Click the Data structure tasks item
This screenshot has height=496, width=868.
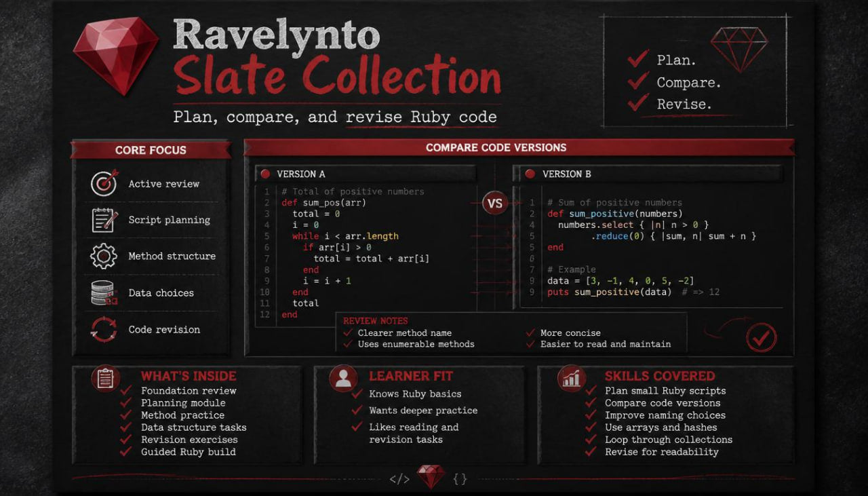194,427
